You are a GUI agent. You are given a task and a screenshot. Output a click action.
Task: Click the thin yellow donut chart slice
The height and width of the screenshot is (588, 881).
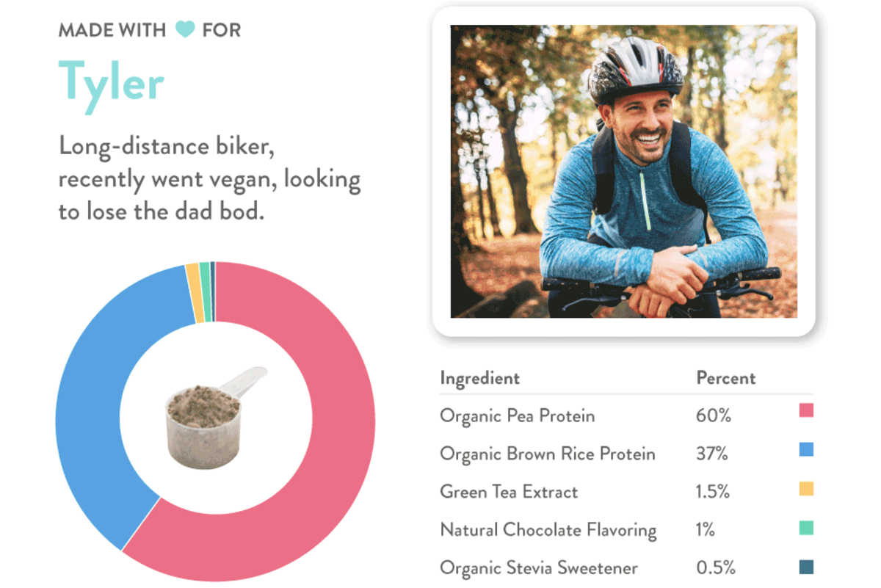(194, 293)
